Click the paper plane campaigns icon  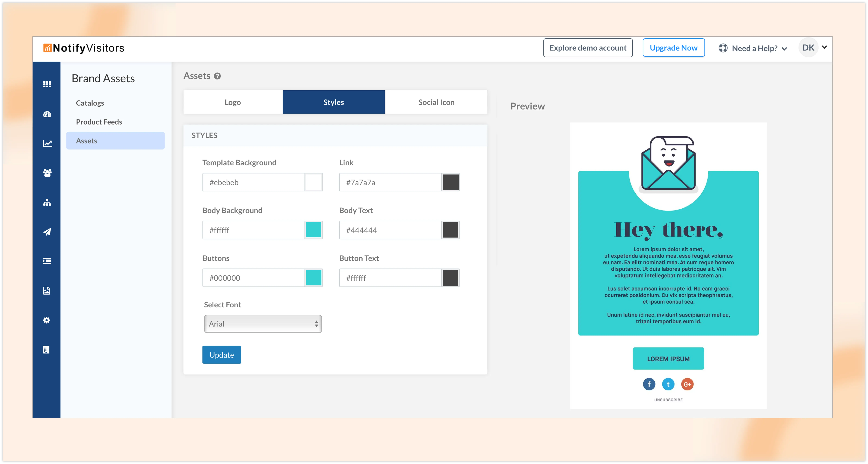pos(47,232)
